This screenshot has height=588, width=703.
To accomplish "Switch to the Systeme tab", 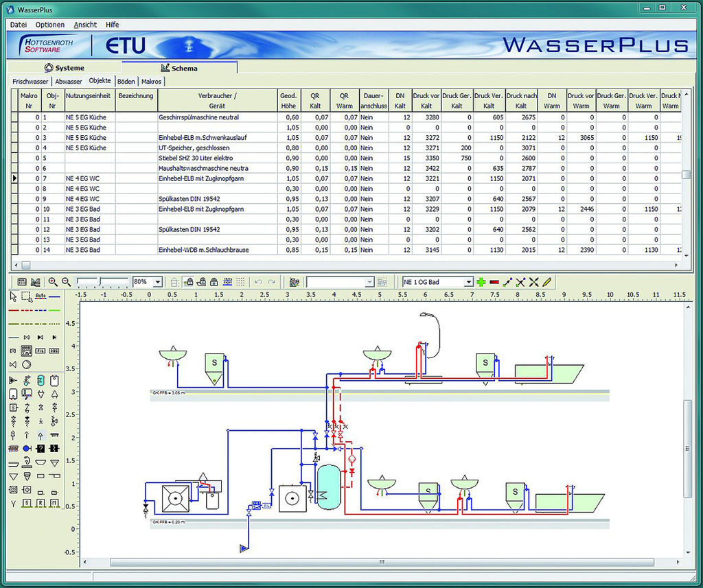I will coord(65,68).
